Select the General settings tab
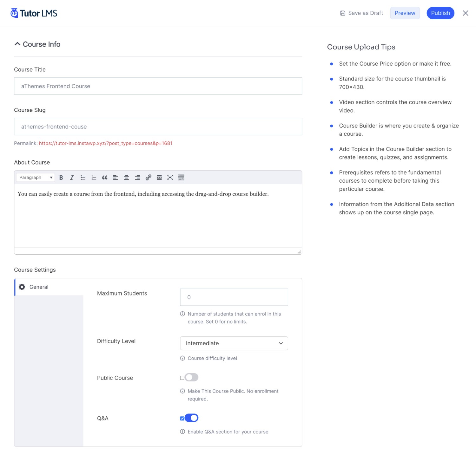Image resolution: width=476 pixels, height=449 pixels. (x=49, y=287)
